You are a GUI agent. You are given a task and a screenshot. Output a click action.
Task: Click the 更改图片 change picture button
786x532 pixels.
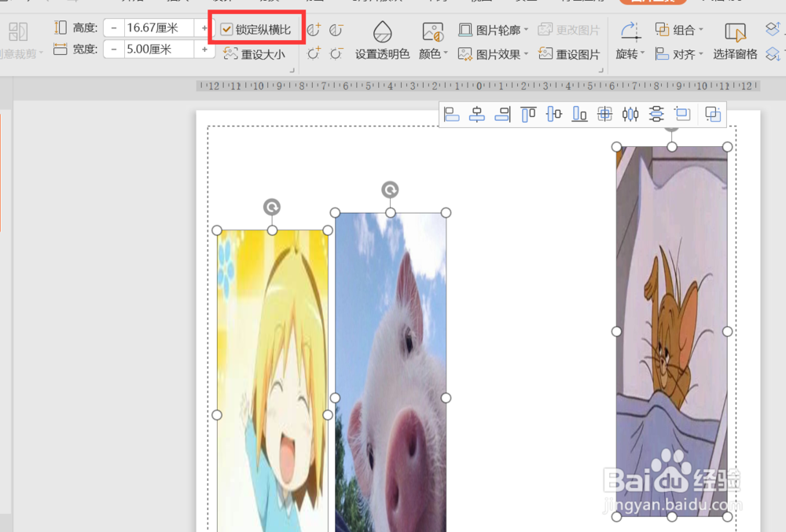click(x=568, y=30)
